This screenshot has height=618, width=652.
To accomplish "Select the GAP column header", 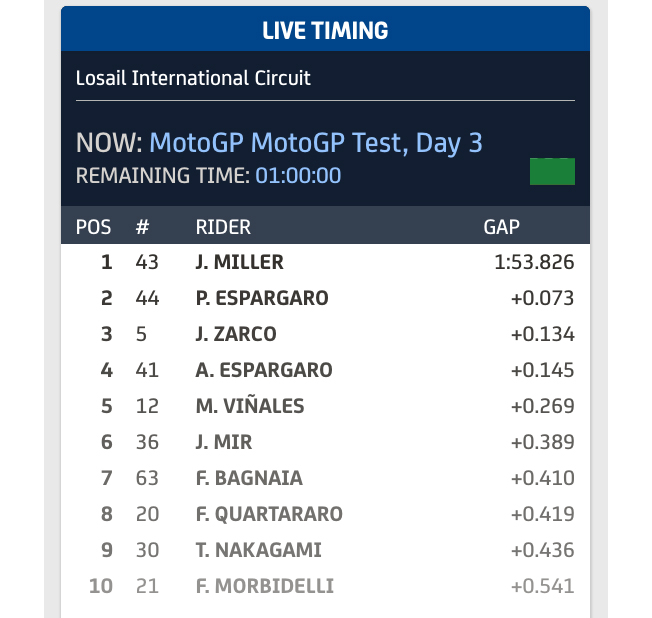I will click(x=501, y=227).
